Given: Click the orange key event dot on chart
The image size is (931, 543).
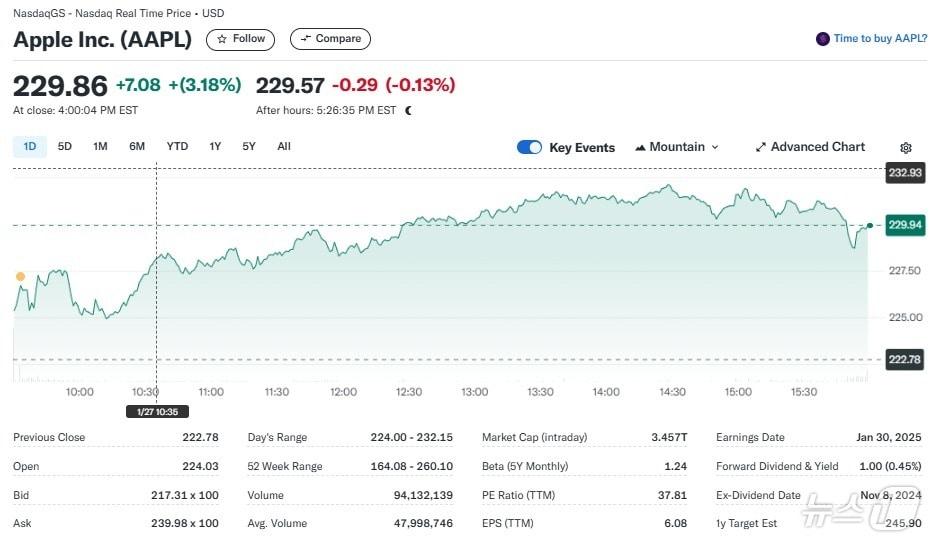Looking at the screenshot, I should 20,276.
